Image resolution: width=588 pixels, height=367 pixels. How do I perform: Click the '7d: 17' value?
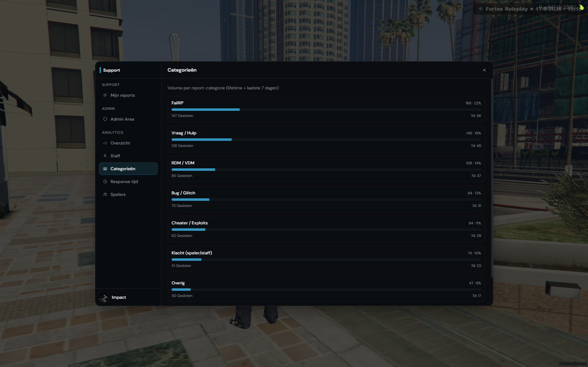click(x=476, y=296)
